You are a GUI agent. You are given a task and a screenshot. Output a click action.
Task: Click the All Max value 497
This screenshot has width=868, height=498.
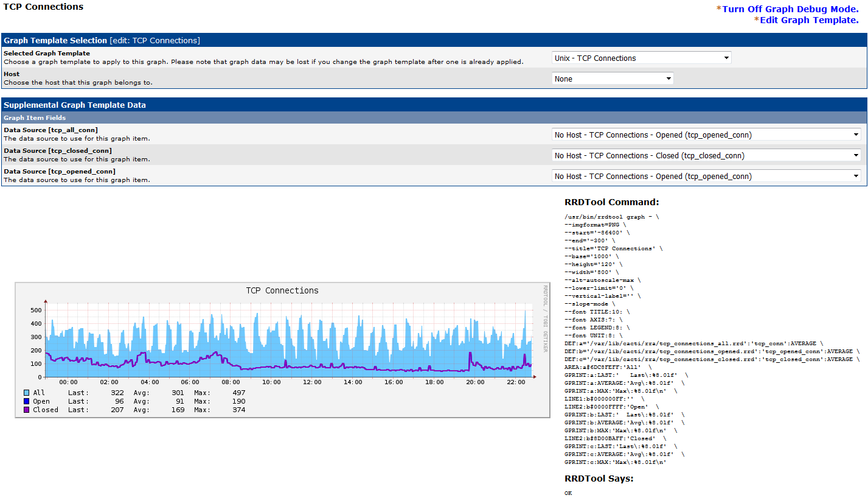[239, 393]
